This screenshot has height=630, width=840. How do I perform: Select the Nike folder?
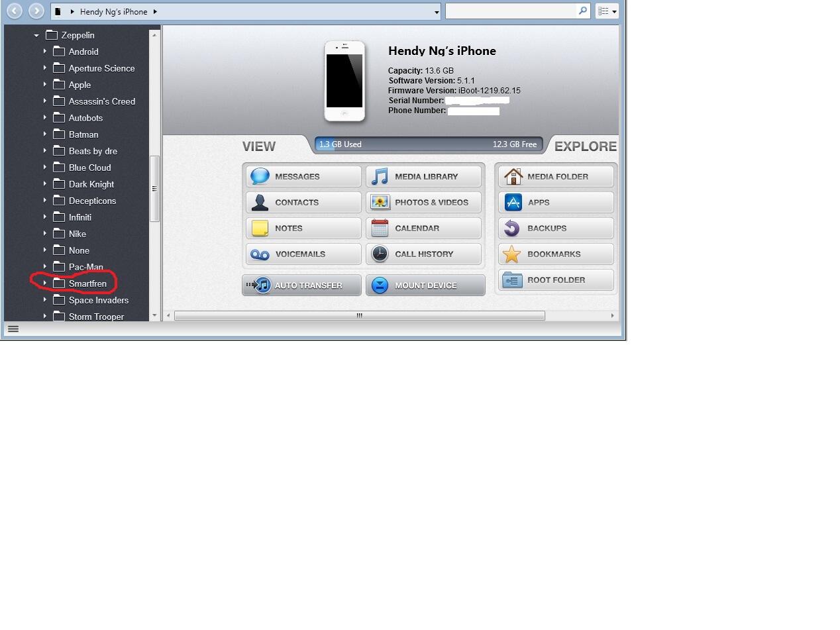tap(78, 234)
